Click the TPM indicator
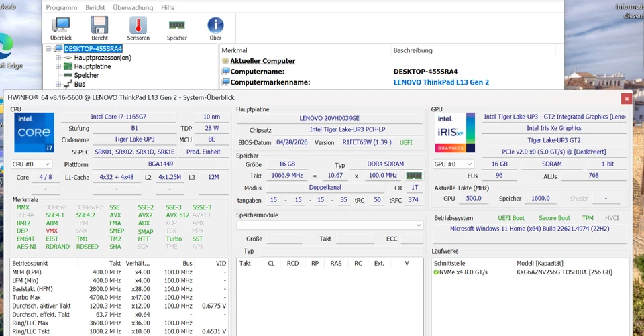Screen dimensions: 644x336 tap(588, 218)
